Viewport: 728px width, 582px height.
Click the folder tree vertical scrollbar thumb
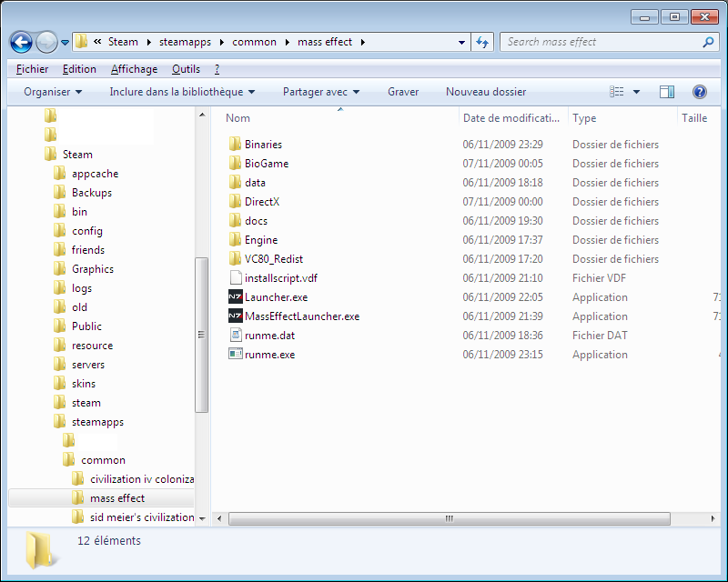tap(201, 335)
